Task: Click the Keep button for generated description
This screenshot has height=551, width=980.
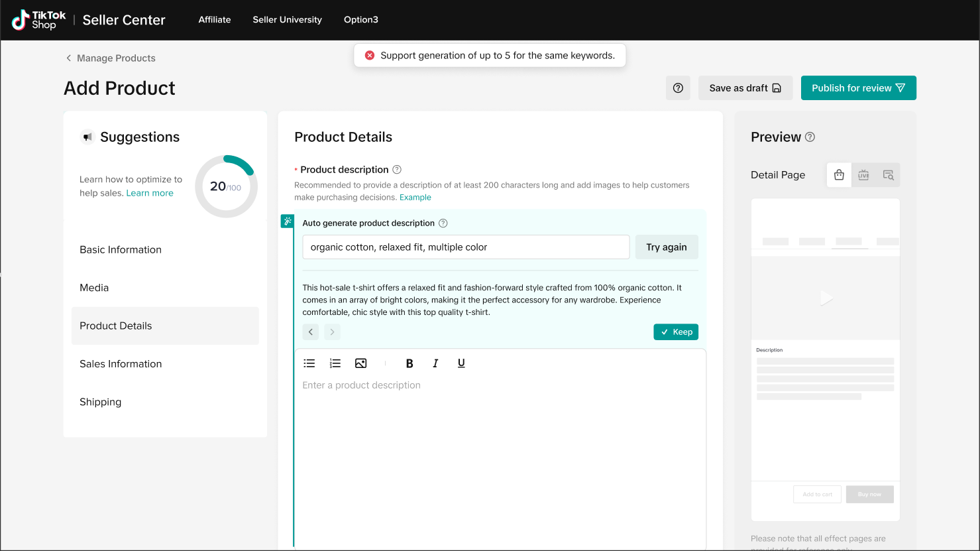Action: pyautogui.click(x=676, y=332)
